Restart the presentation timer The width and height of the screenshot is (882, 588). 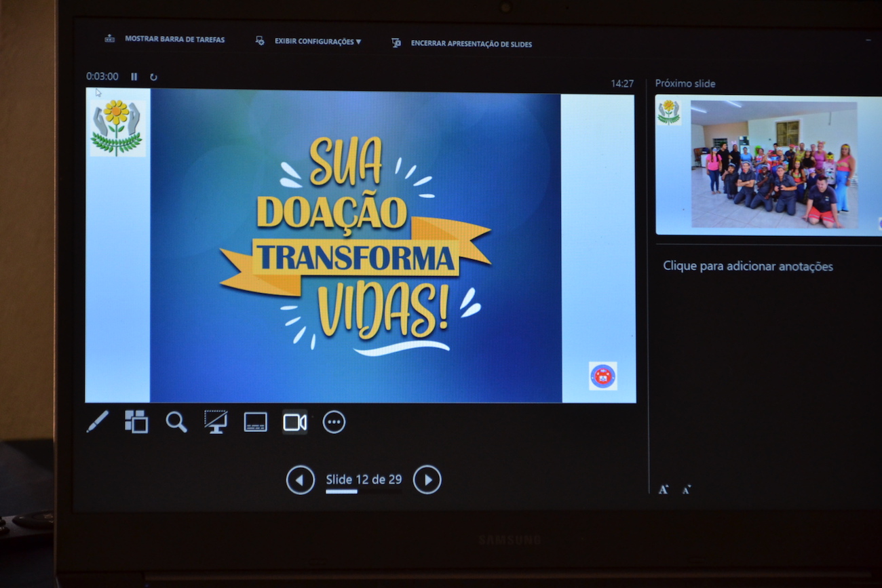(153, 77)
